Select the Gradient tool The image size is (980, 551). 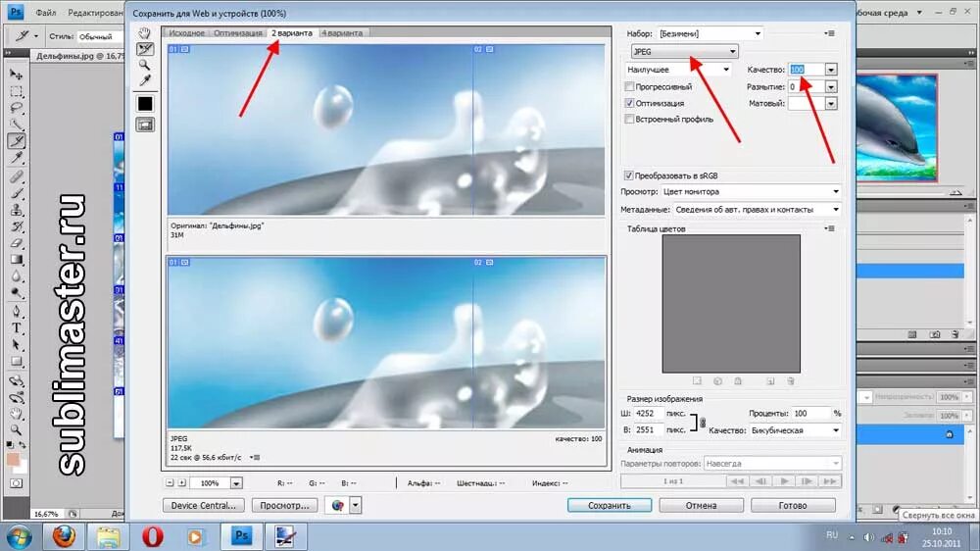point(17,260)
